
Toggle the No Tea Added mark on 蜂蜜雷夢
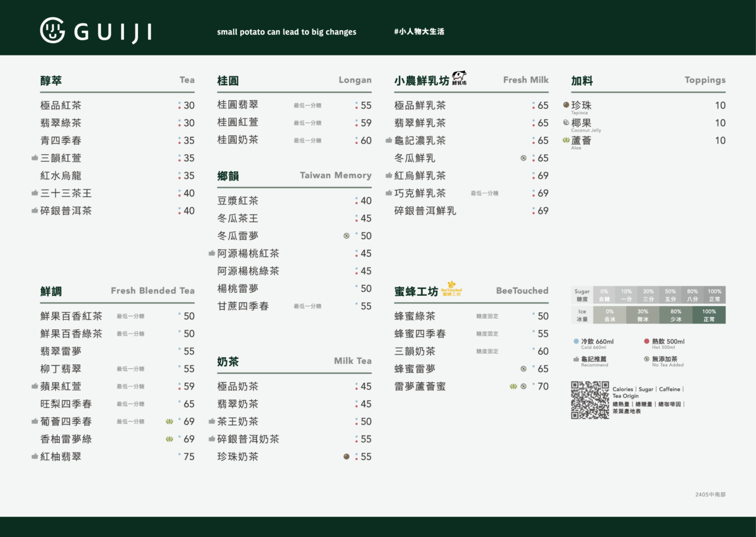(x=523, y=368)
